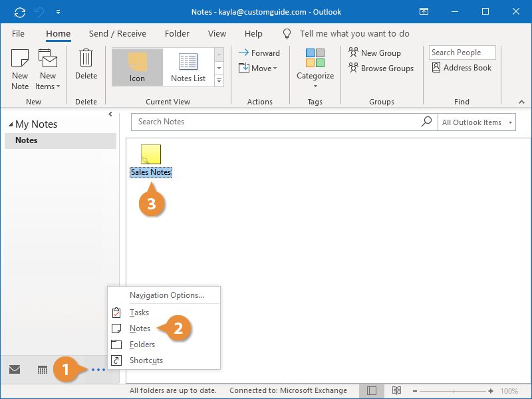Open the File tab
Viewport: 532px width, 399px height.
point(18,34)
